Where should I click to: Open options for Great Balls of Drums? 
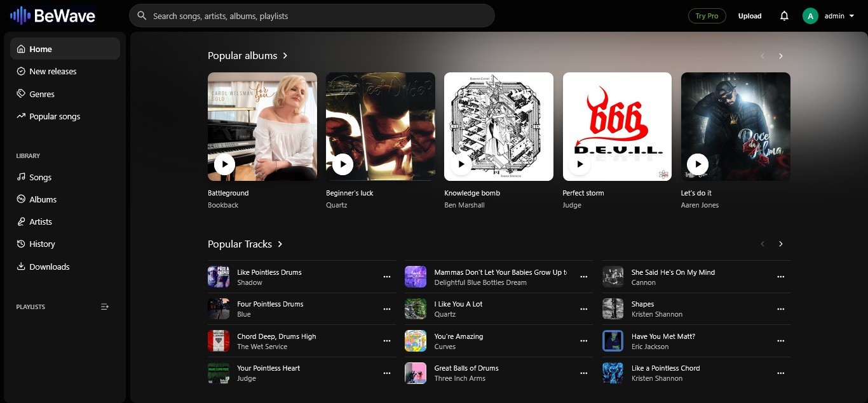[x=584, y=373]
